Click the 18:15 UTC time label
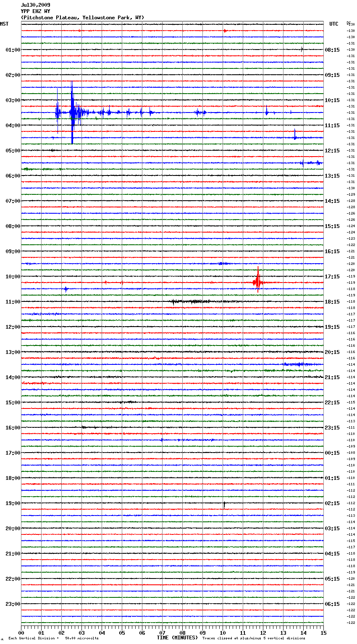Image resolution: width=357 pixels, height=644 pixels. coord(332,302)
